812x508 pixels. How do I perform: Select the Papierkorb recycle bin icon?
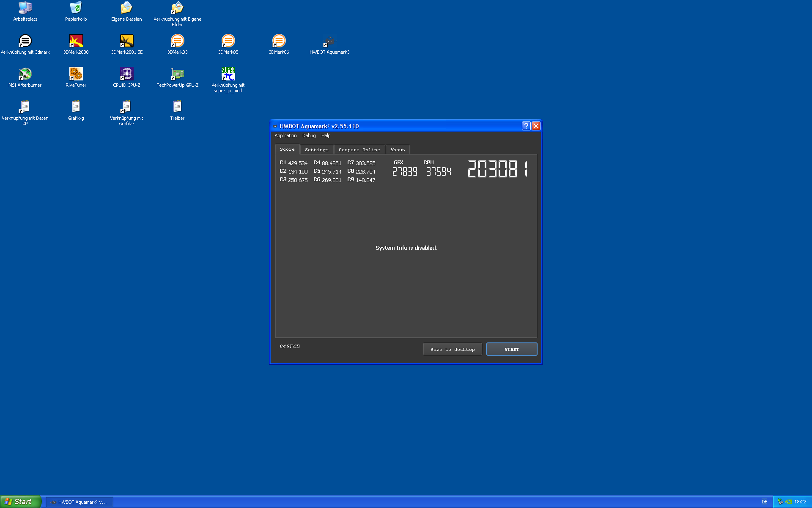click(x=76, y=11)
